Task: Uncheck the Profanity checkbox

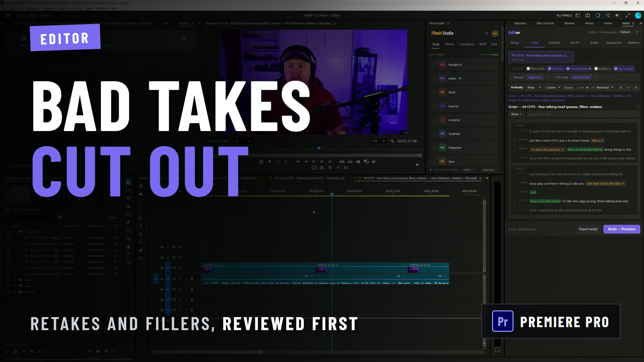Action: coord(549,69)
